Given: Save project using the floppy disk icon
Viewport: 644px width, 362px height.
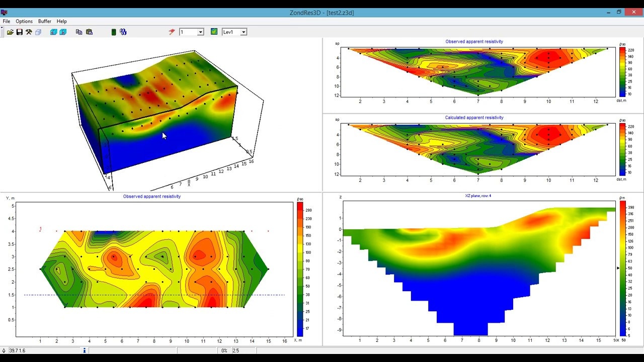Looking at the screenshot, I should tap(20, 32).
